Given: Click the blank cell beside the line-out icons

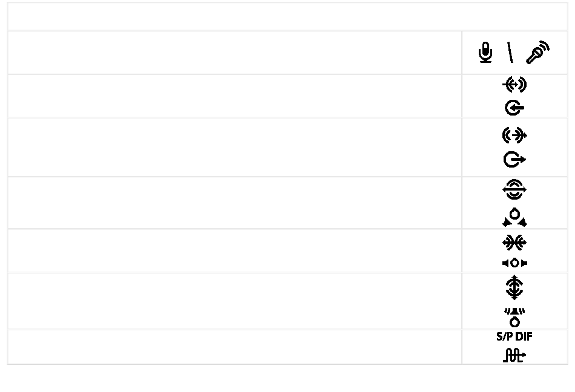Looking at the screenshot, I should [235, 147].
